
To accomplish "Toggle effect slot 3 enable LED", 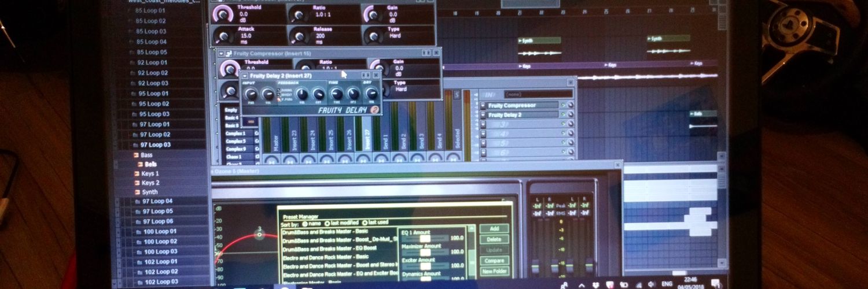I will [x=562, y=124].
